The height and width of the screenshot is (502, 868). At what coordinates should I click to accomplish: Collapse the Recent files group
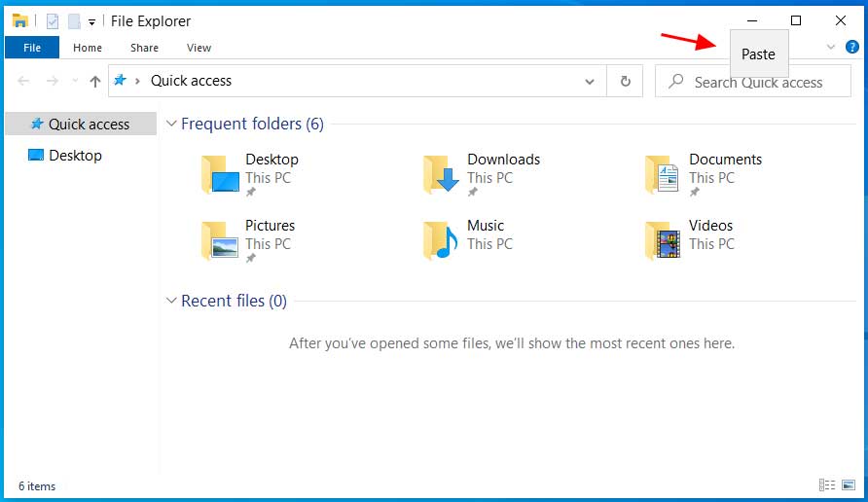171,301
